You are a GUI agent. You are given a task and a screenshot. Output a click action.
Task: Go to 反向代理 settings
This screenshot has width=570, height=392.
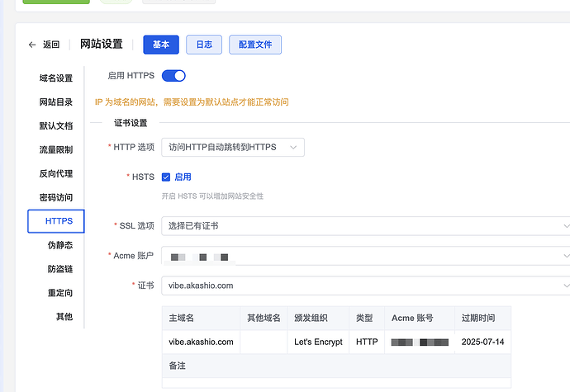tap(56, 174)
